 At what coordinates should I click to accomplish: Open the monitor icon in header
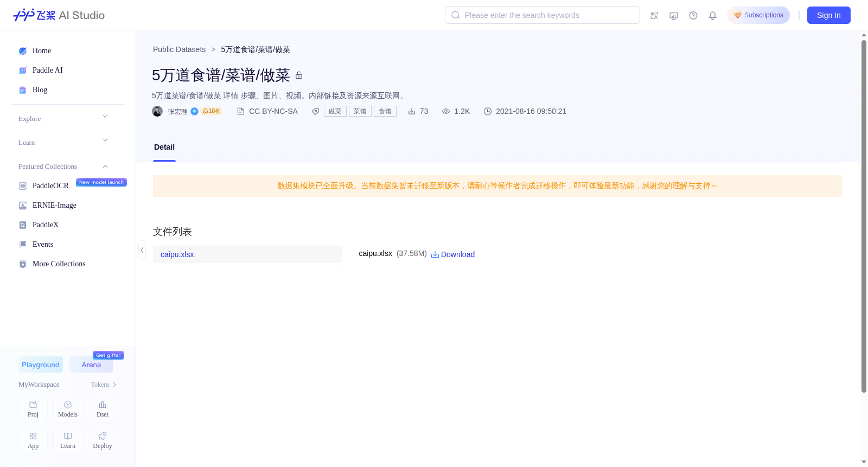point(674,16)
